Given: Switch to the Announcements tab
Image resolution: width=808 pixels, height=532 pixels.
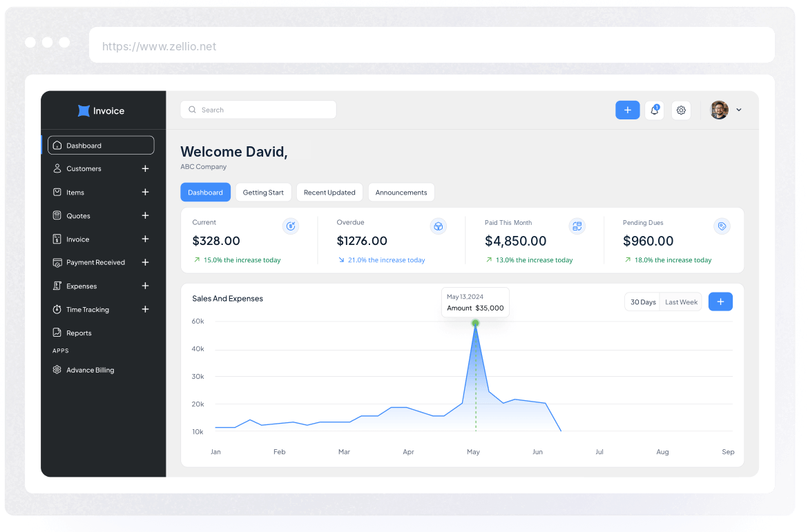Looking at the screenshot, I should coord(401,192).
